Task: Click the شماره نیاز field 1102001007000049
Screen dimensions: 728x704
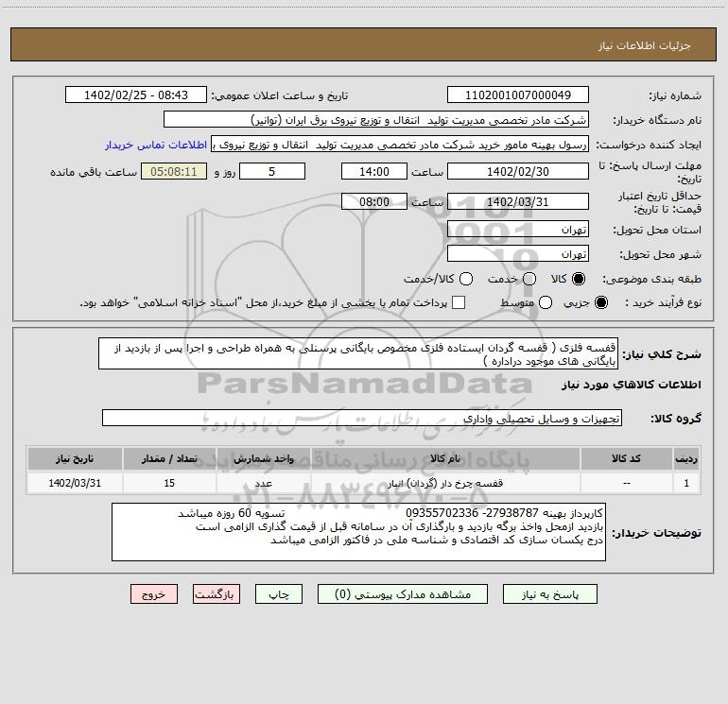Action: click(x=518, y=94)
